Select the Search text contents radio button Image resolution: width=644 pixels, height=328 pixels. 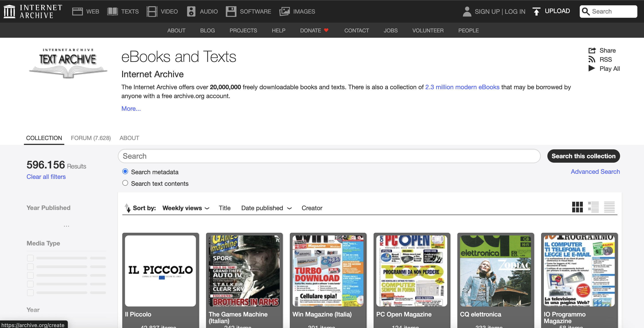pyautogui.click(x=125, y=183)
